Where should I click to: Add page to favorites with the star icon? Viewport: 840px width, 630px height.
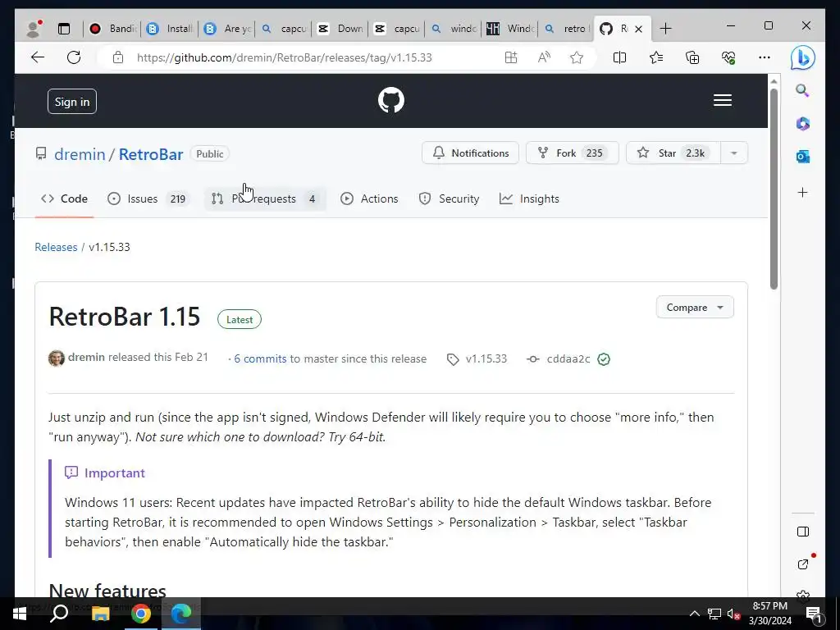coord(577,57)
